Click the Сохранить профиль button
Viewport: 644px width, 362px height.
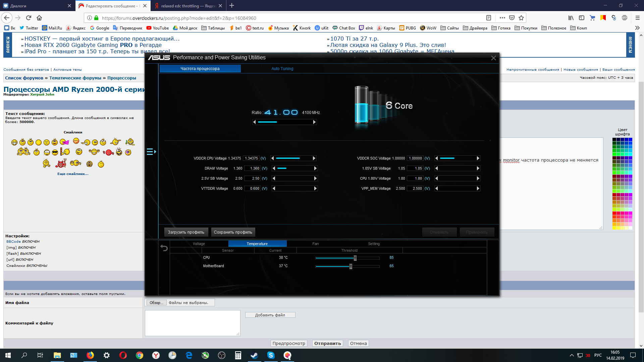coord(233,232)
